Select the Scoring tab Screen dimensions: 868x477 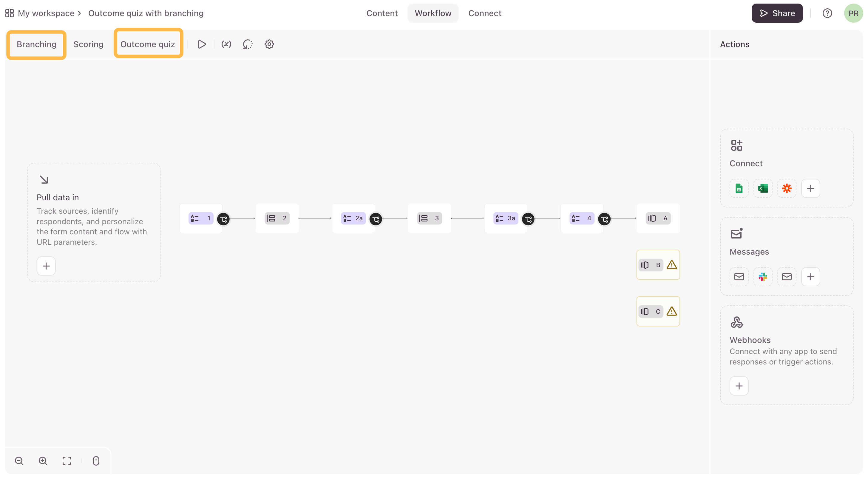pos(88,44)
